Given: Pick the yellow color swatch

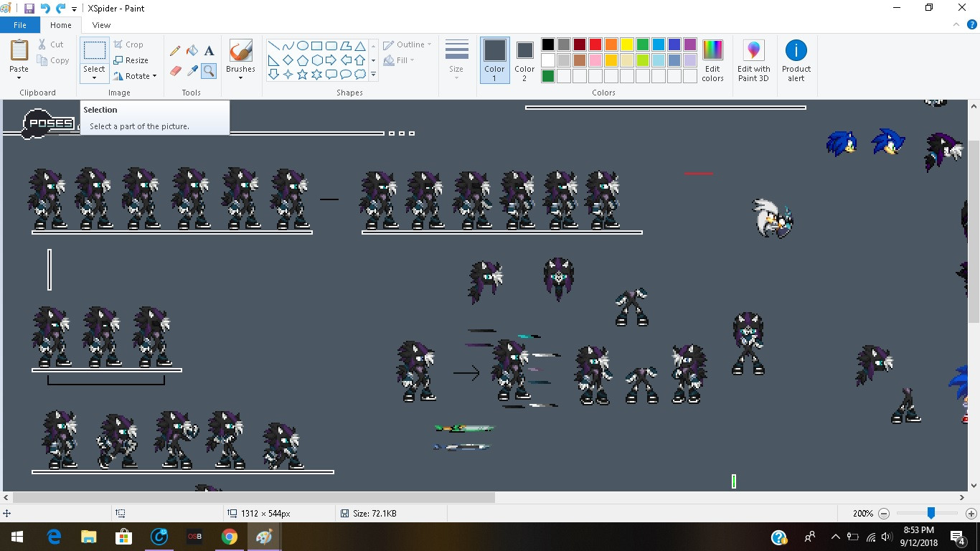Looking at the screenshot, I should 627,44.
